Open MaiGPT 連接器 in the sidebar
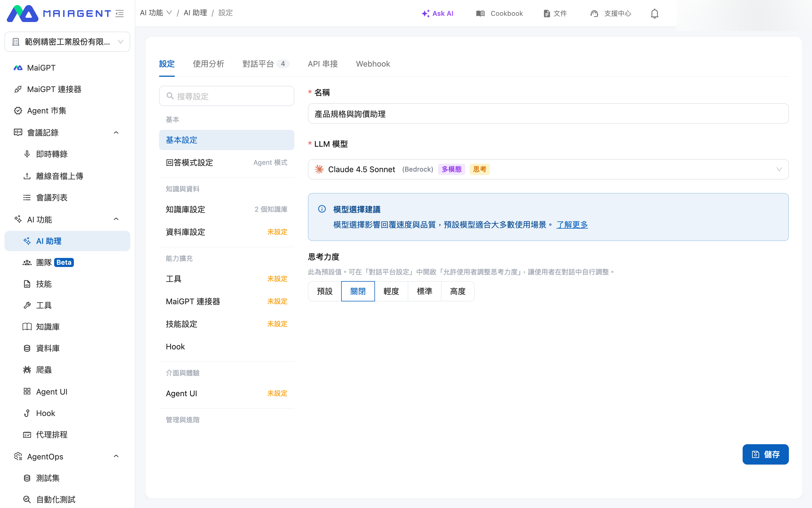Viewport: 812px width, 508px height. click(x=67, y=89)
